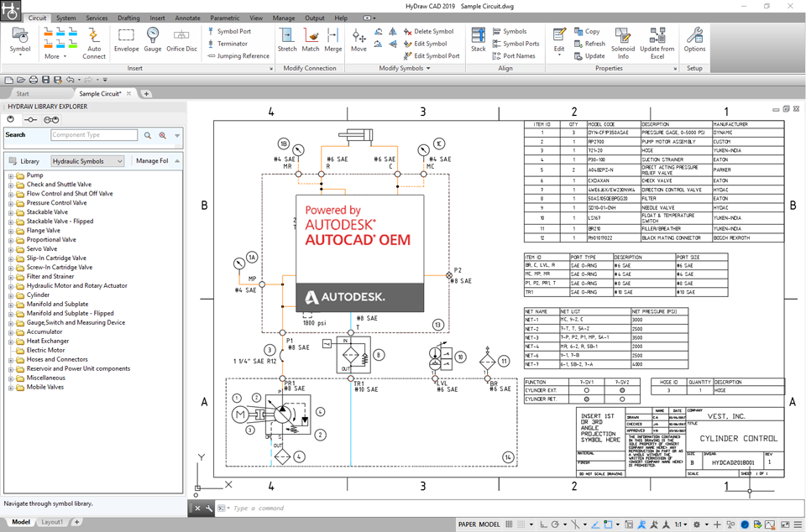This screenshot has width=806, height=532.
Task: Click the Manage Folders button
Action: (x=152, y=161)
